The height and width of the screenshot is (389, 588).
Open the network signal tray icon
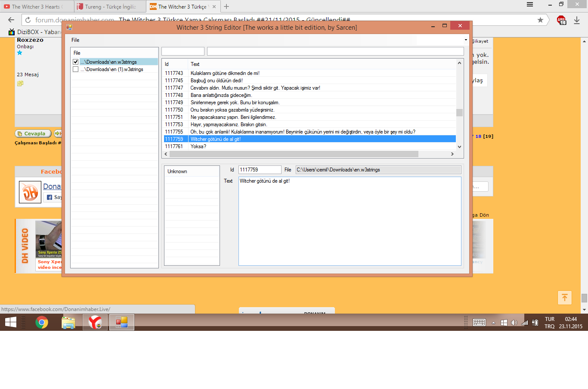click(x=524, y=323)
